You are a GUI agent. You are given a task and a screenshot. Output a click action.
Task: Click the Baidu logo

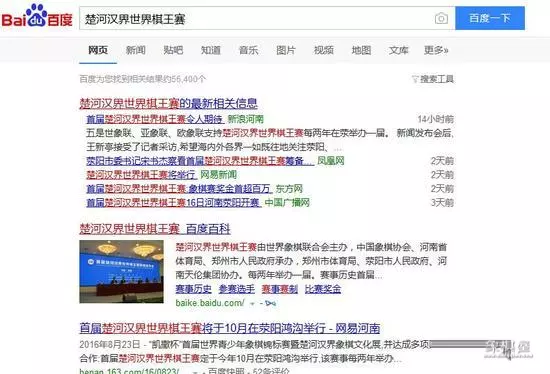click(37, 16)
